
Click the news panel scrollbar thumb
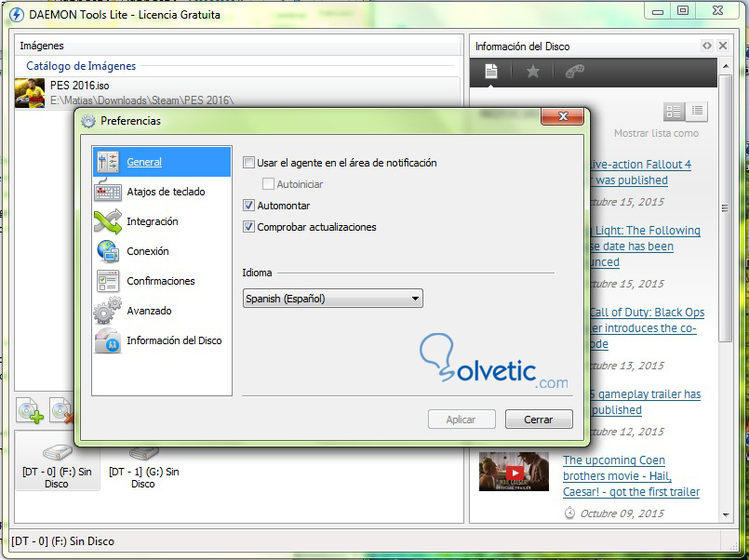tap(726, 207)
